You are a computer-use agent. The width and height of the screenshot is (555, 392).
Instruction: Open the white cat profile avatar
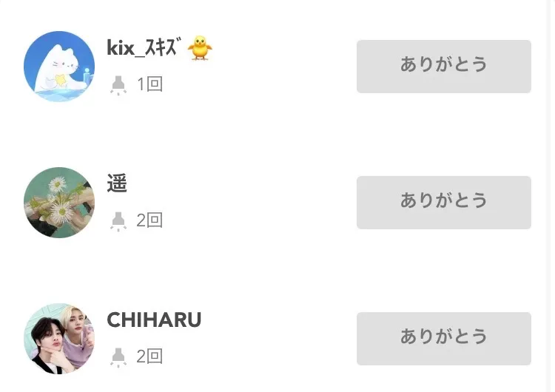[x=59, y=67]
